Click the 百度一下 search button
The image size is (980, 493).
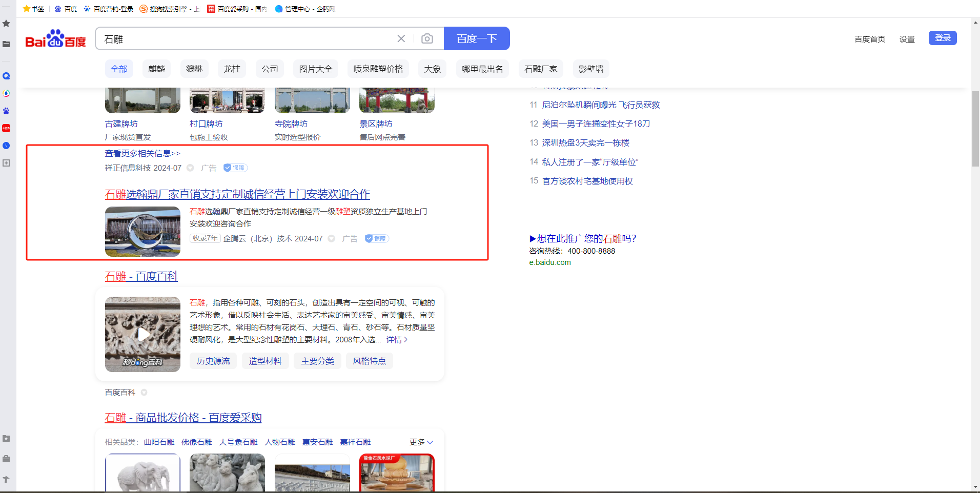point(477,38)
